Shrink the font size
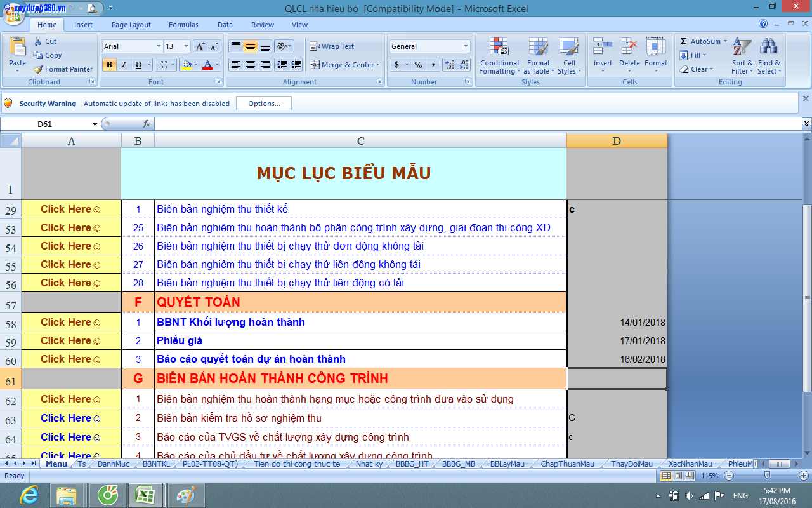 click(214, 46)
